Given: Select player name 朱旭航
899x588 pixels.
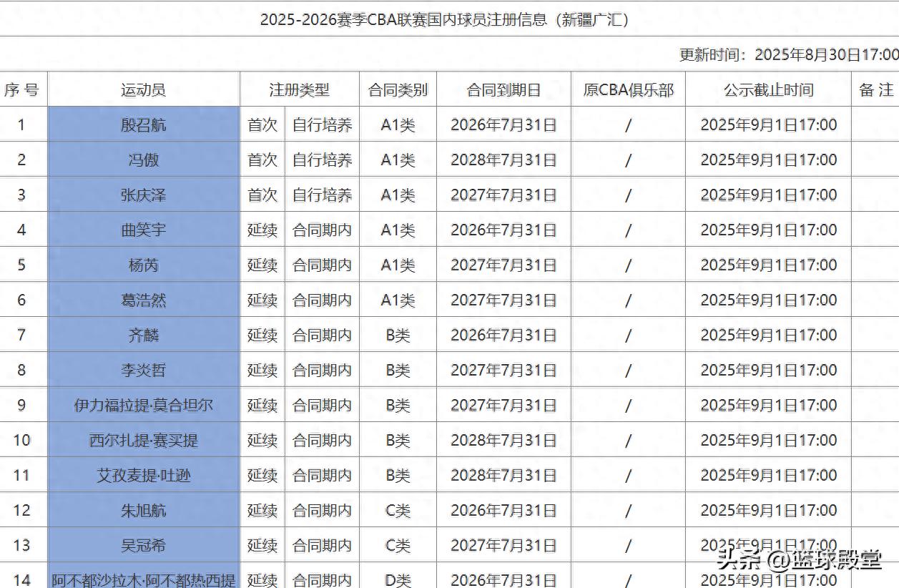Looking at the screenshot, I should 143,511.
